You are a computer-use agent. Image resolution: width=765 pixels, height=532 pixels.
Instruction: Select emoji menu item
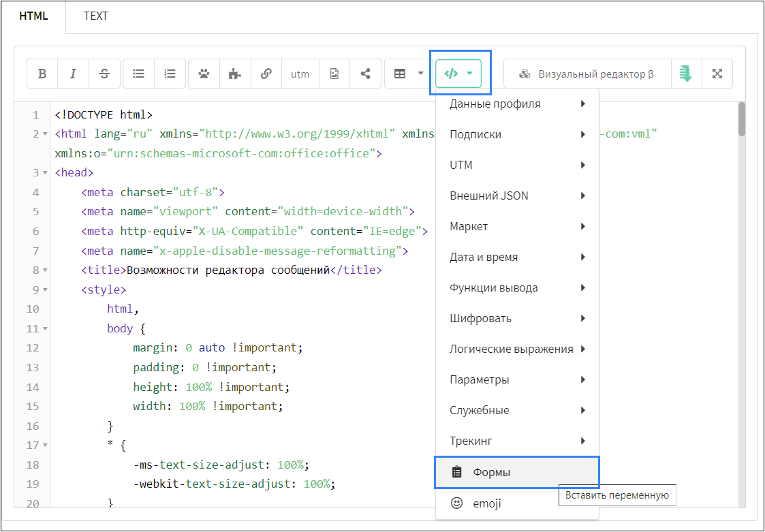[517, 503]
